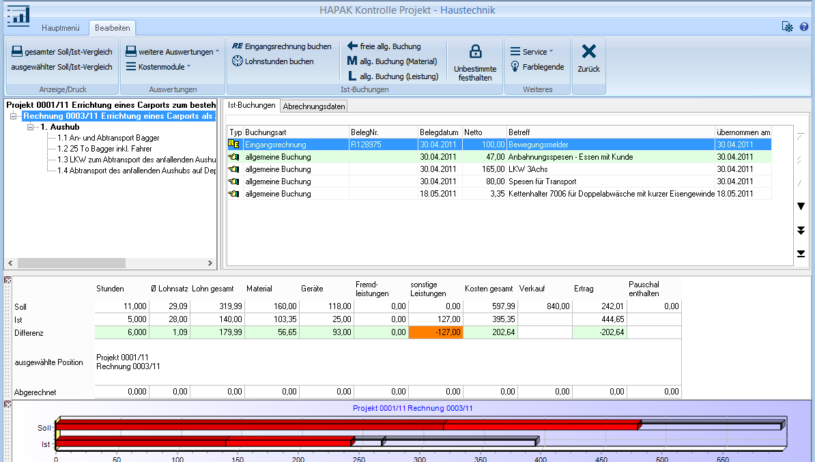The height and width of the screenshot is (462, 815).
Task: Click the Ist red bar in chart
Action: point(205,442)
